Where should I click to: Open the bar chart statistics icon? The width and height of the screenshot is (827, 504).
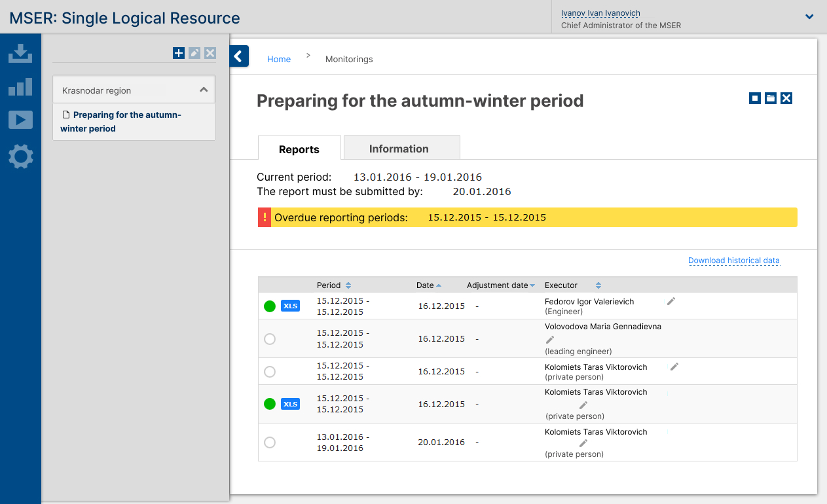tap(20, 86)
